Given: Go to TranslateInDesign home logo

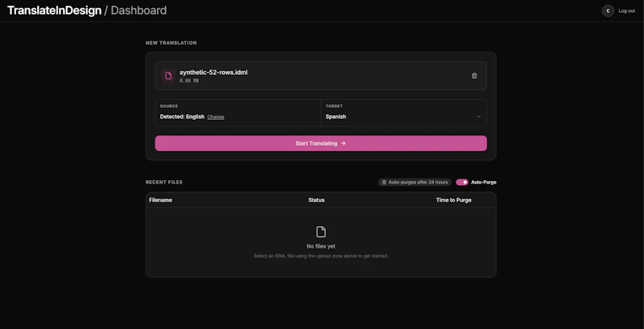Looking at the screenshot, I should [54, 10].
